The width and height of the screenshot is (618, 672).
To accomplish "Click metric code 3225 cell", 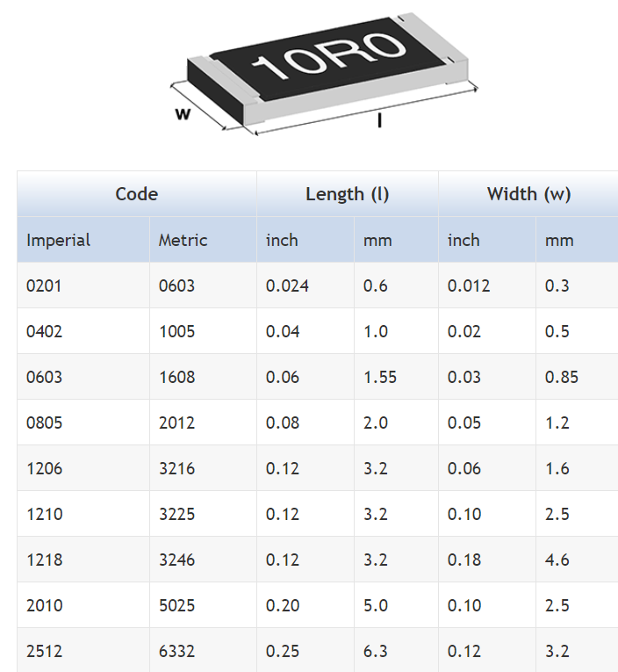I will [x=203, y=514].
